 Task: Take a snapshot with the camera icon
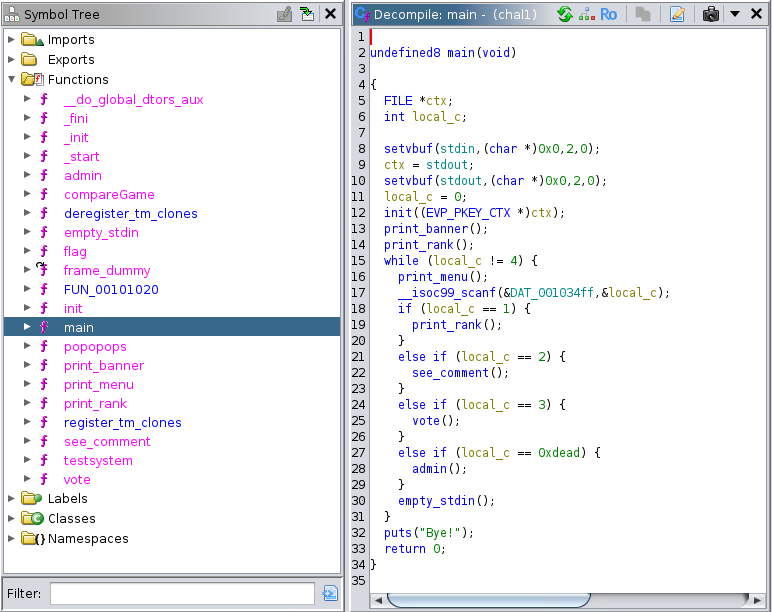click(710, 14)
